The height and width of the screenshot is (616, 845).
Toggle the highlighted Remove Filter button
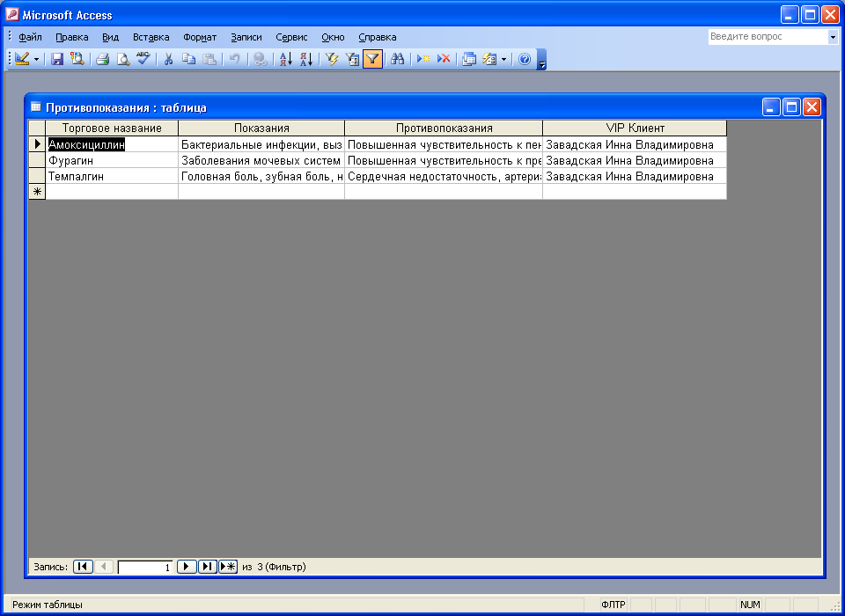pyautogui.click(x=372, y=59)
